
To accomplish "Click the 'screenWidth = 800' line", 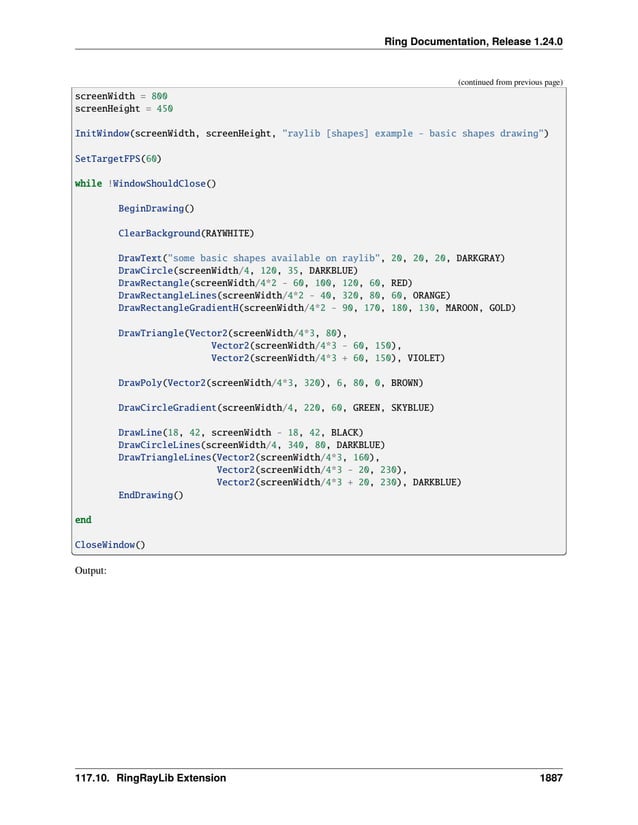I will point(121,96).
